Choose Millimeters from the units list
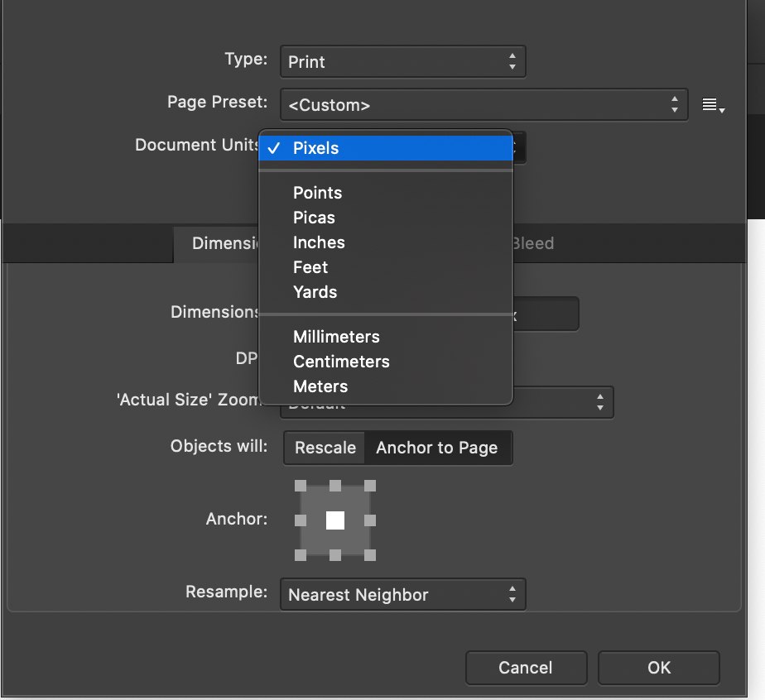765x700 pixels. (336, 337)
